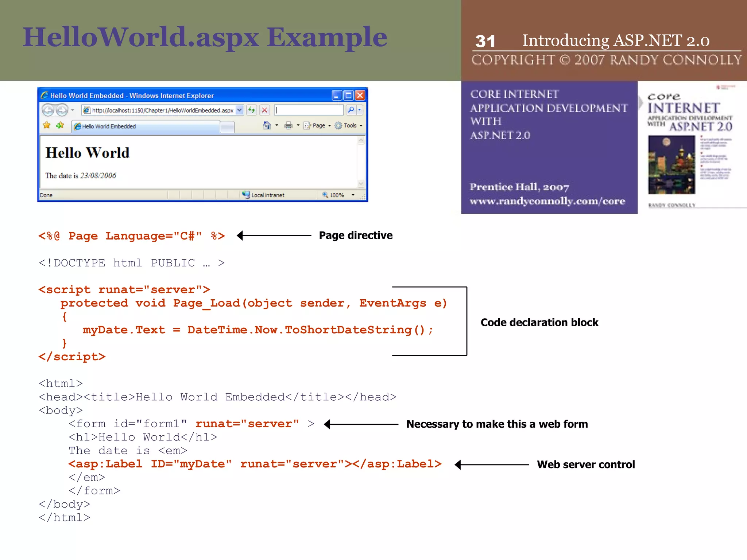Click the www.randyconnolly.com/core link

547,201
